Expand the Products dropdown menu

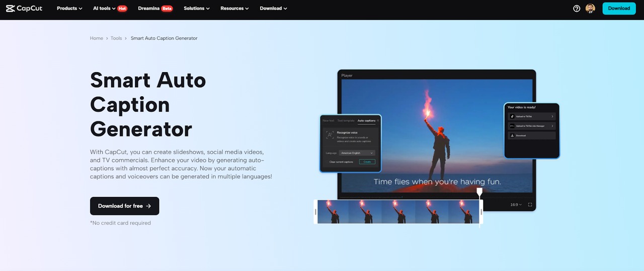click(x=69, y=9)
